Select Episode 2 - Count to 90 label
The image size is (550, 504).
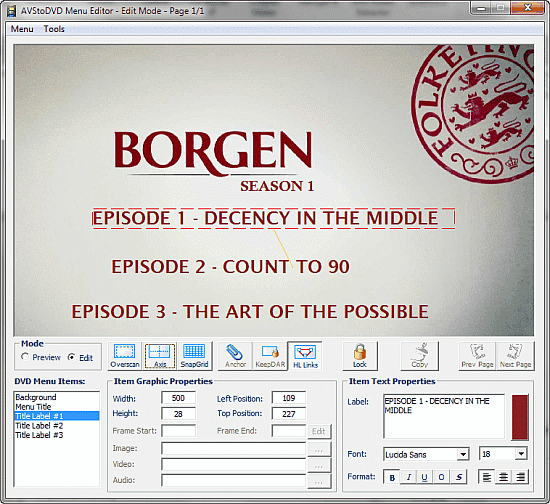(230, 267)
